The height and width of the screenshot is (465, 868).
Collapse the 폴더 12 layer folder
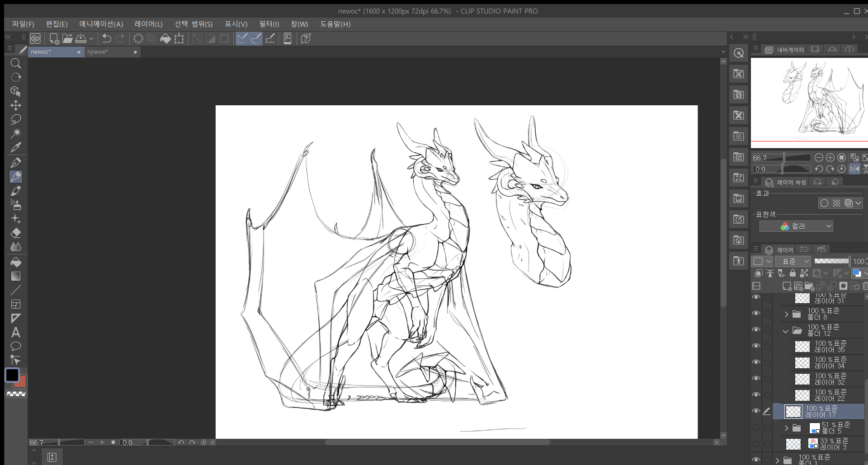pos(786,331)
